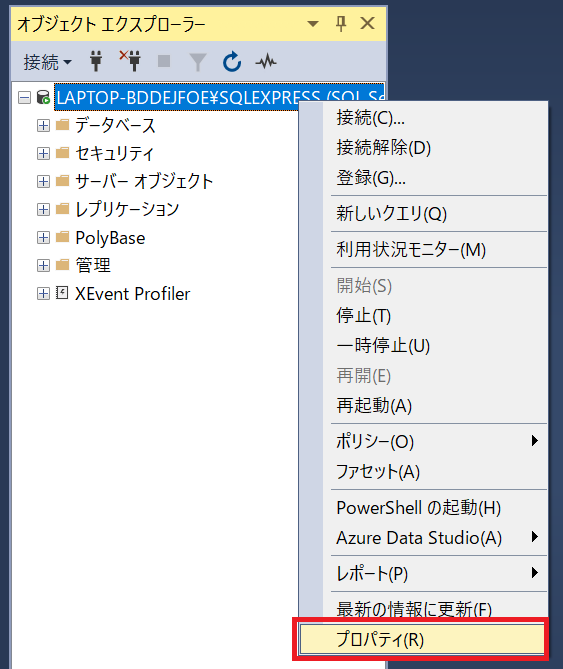
Task: Collapse the LAPTOP-BDDEJFOE server node
Action: pyautogui.click(x=25, y=98)
